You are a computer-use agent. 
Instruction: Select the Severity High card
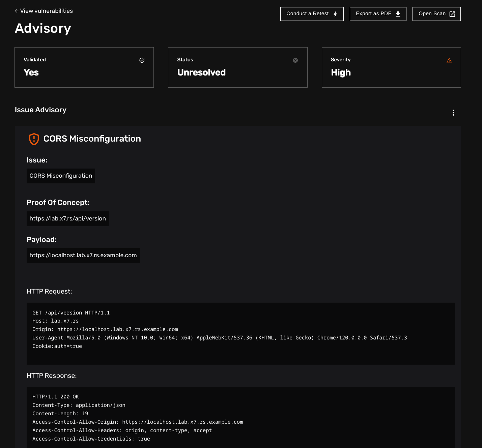391,67
